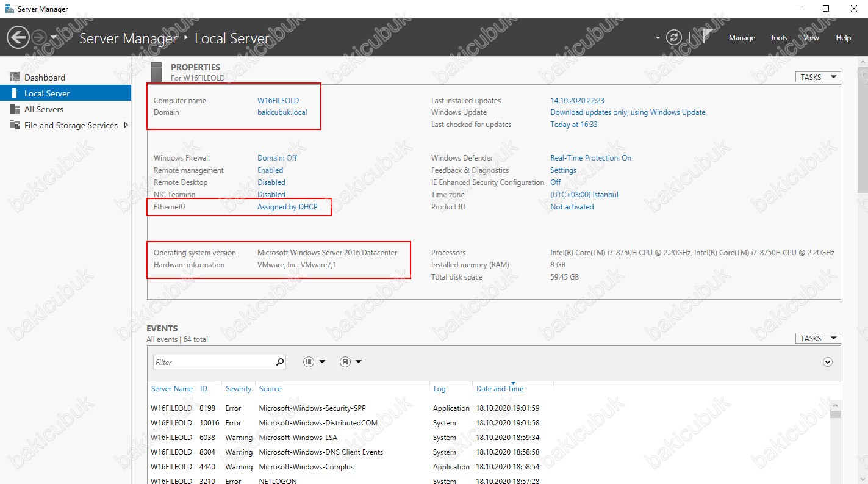Sort events by Source column
This screenshot has width=868, height=484.
[x=270, y=389]
